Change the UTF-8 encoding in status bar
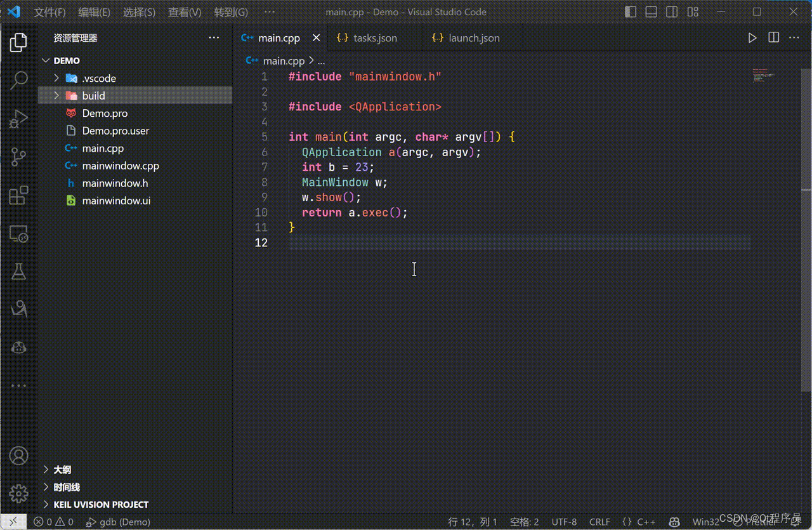This screenshot has height=530, width=812. (564, 522)
